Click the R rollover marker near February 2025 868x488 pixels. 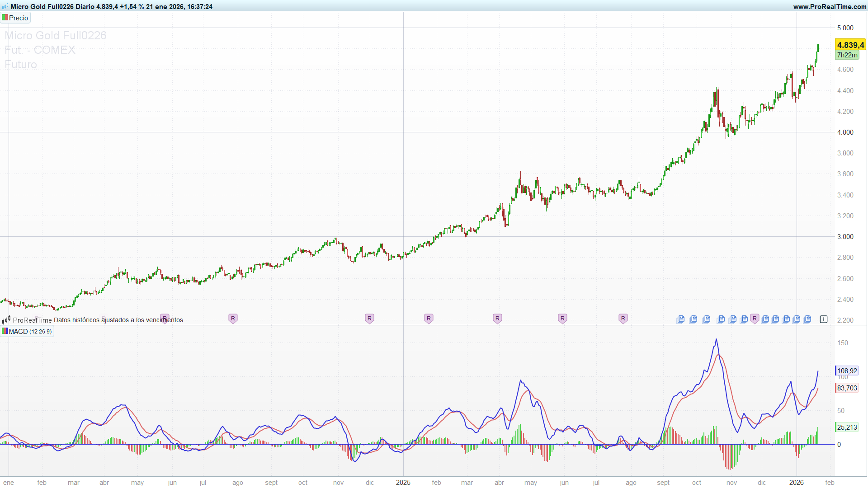click(429, 319)
